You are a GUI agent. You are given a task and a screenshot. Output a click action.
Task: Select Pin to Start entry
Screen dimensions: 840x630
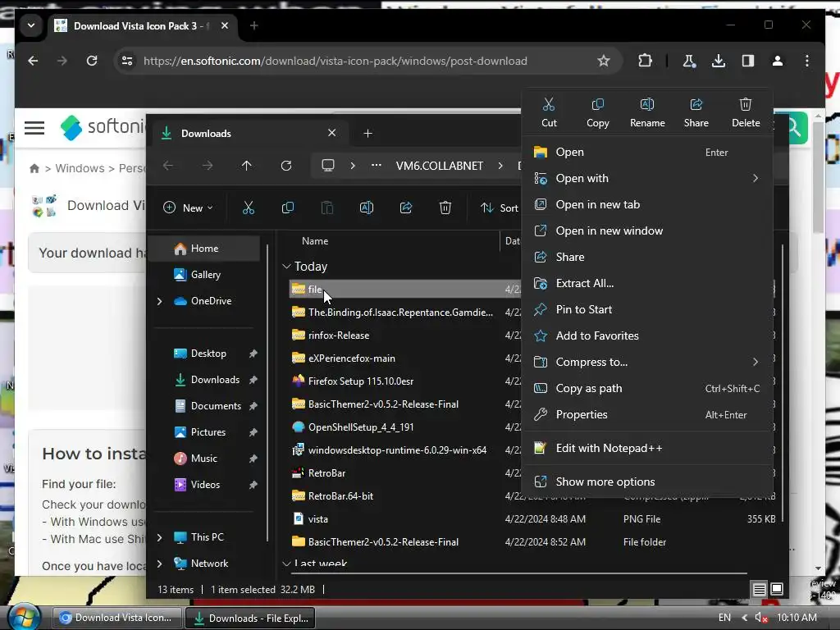point(646,309)
